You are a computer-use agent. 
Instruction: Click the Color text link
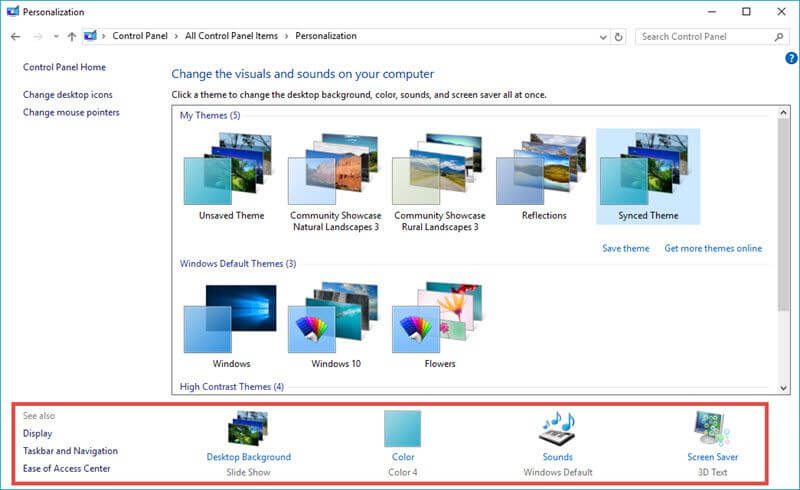point(403,457)
